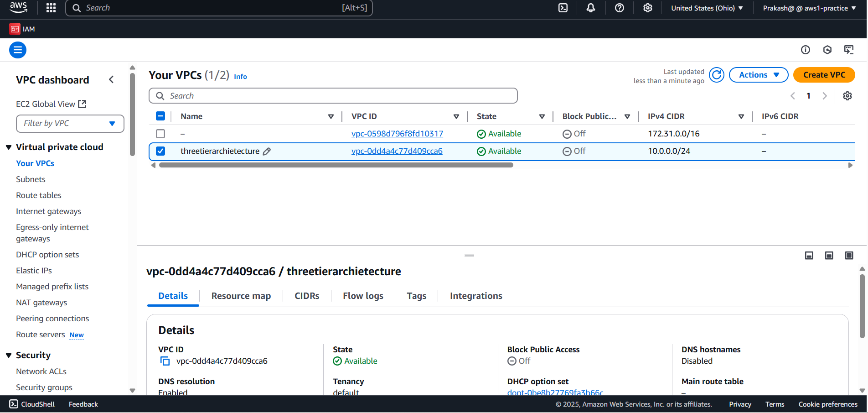Click the IAM service shortcut icon
This screenshot has height=413, width=868.
[x=15, y=29]
